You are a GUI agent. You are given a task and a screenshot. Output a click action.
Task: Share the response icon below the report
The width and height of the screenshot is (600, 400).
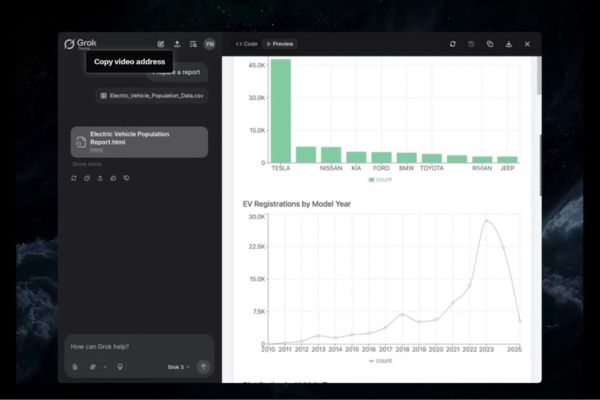(100, 178)
